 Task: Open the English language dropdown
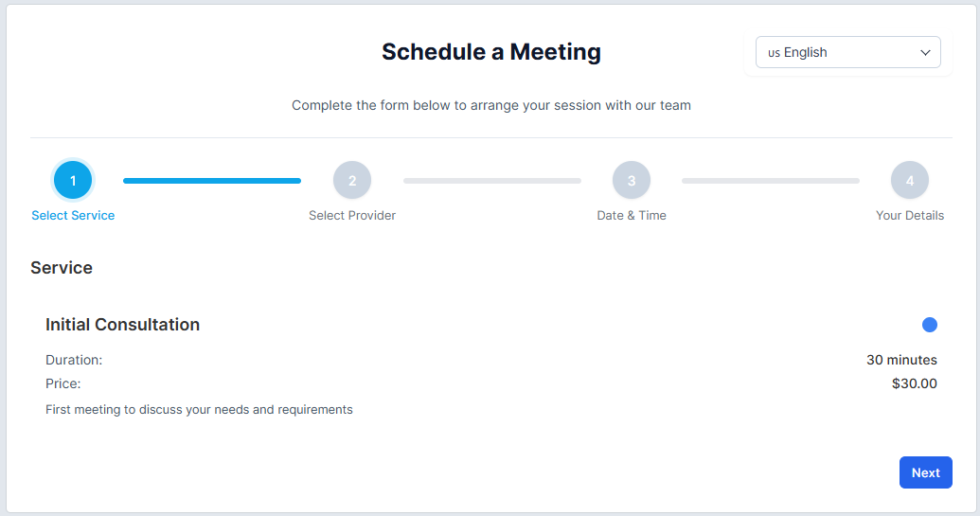point(847,53)
